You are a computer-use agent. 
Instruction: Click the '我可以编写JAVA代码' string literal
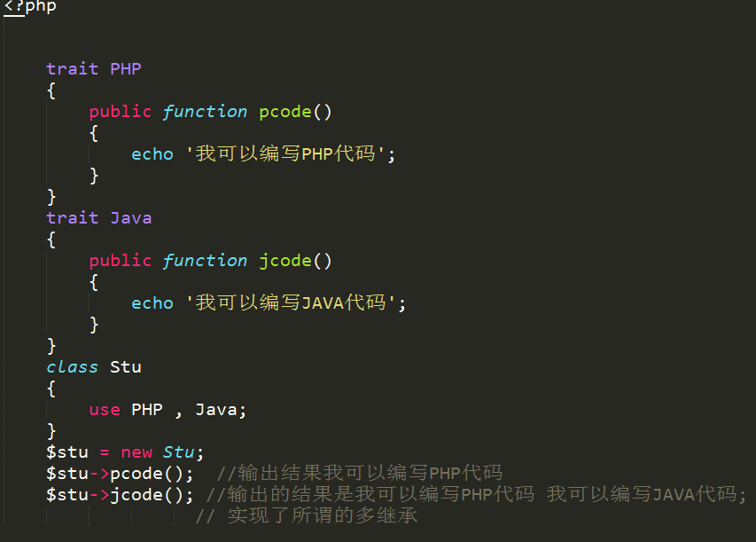click(x=290, y=303)
